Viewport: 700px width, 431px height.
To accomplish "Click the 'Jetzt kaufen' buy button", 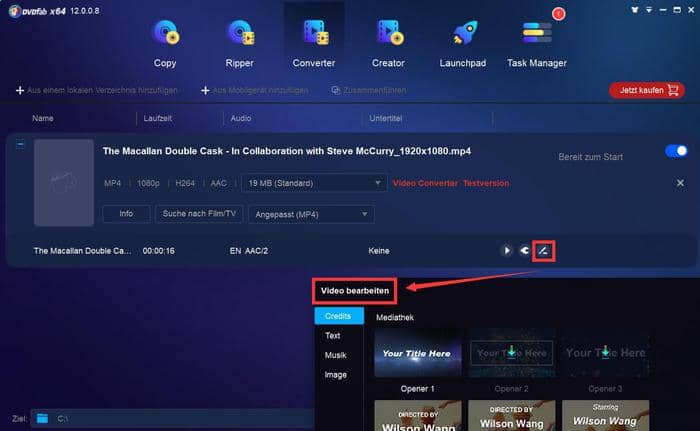I will 647,90.
